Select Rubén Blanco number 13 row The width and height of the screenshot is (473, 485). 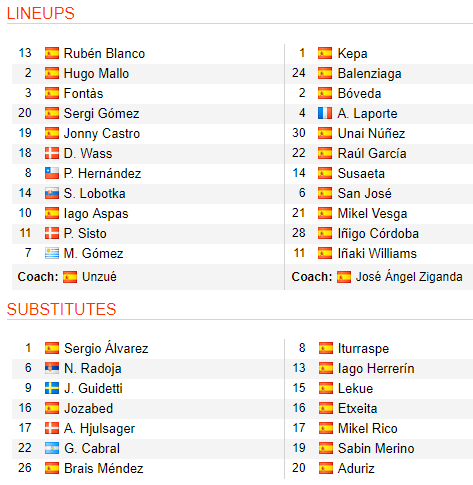(x=148, y=53)
